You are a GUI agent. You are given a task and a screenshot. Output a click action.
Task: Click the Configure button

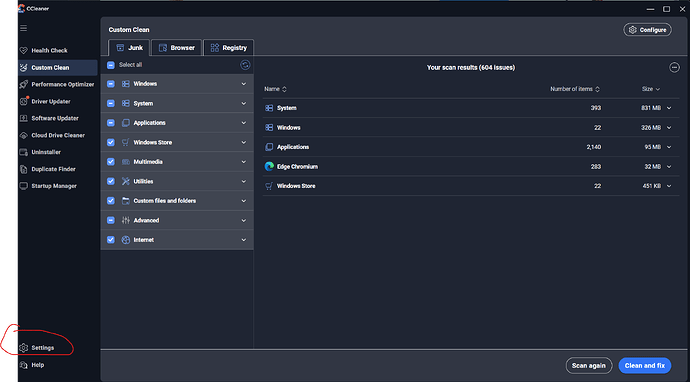(647, 30)
